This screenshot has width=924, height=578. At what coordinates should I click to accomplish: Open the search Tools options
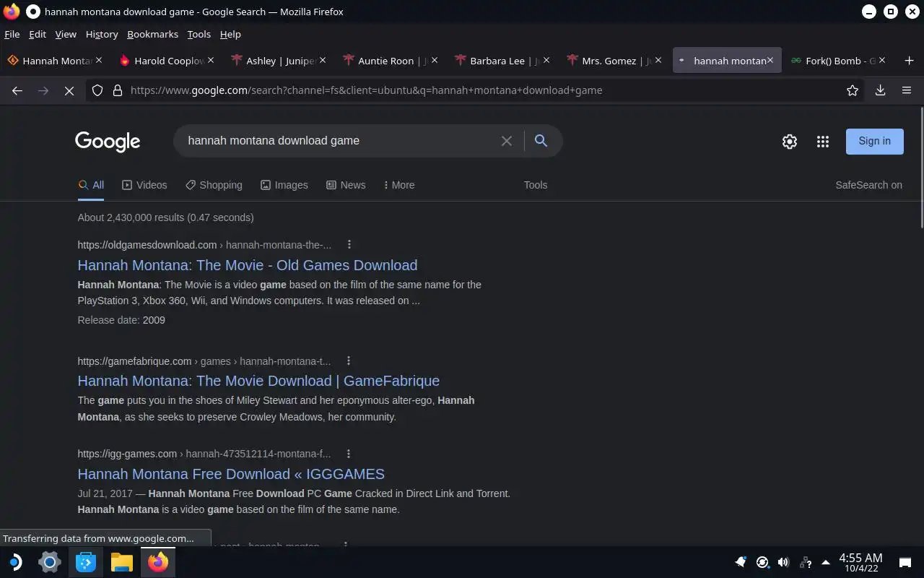pos(536,185)
